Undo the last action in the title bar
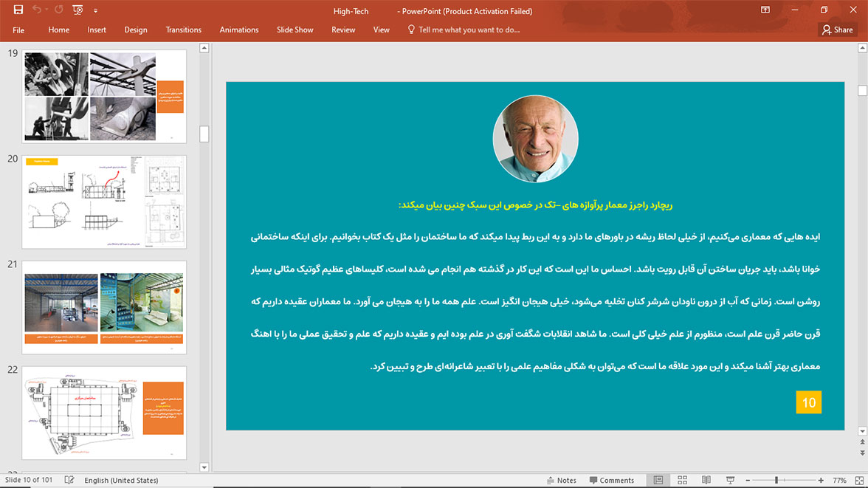 point(37,10)
